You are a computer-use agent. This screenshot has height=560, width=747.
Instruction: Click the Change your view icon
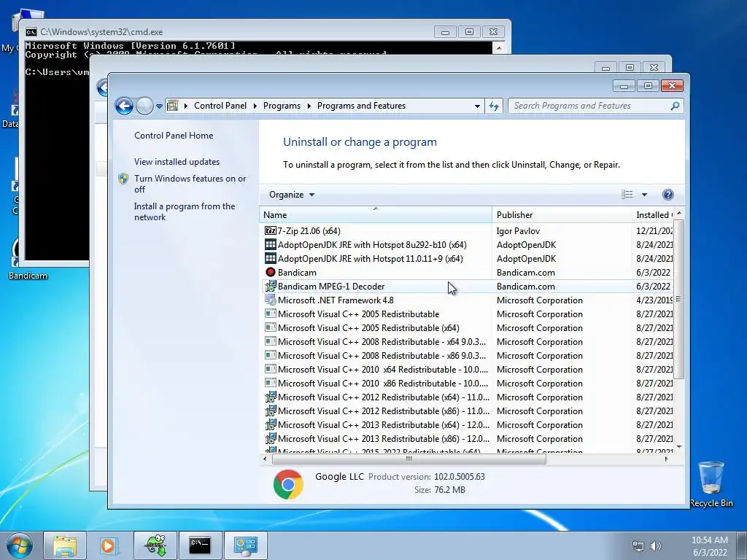tap(627, 194)
